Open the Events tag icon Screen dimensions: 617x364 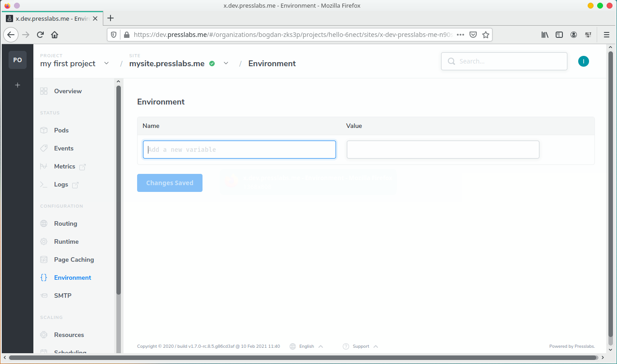click(44, 148)
